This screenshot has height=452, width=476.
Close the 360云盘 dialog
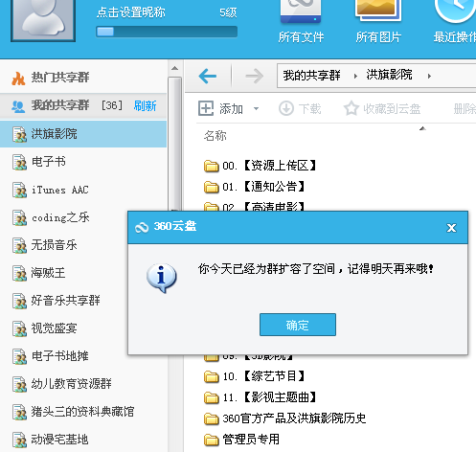click(451, 228)
